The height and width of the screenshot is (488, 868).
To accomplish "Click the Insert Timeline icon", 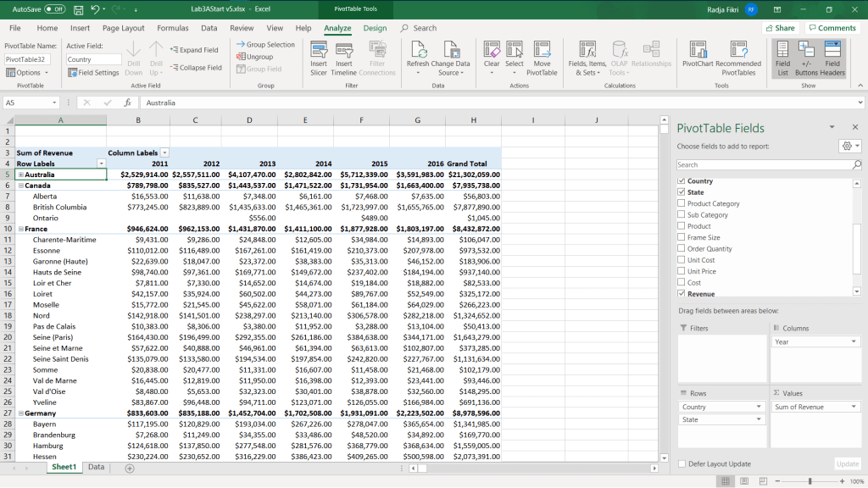I will 343,50.
